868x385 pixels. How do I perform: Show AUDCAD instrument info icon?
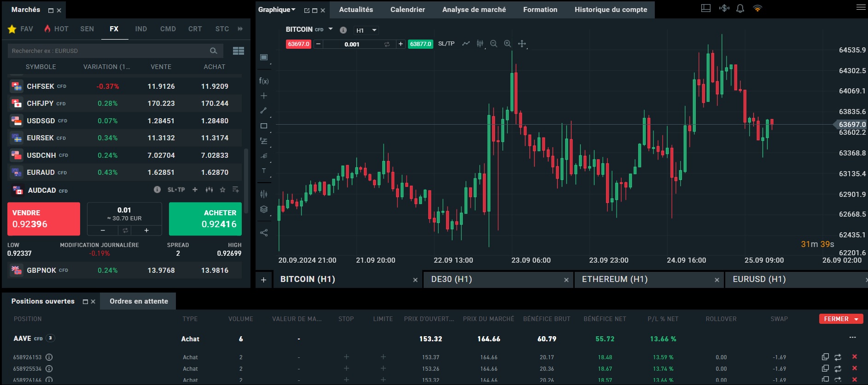157,190
